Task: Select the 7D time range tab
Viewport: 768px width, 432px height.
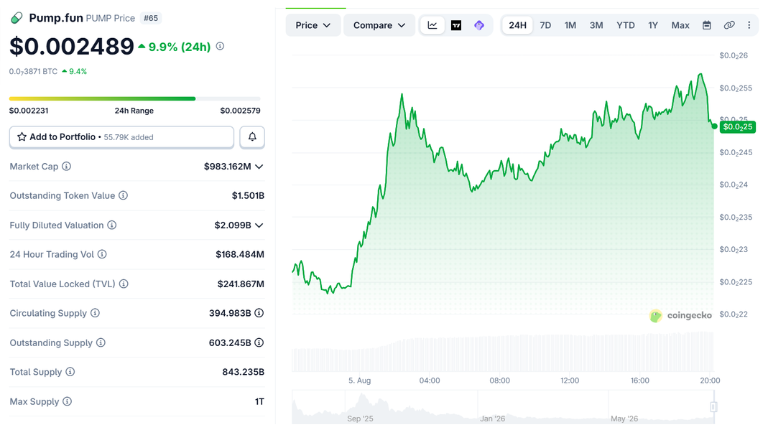Action: point(545,25)
